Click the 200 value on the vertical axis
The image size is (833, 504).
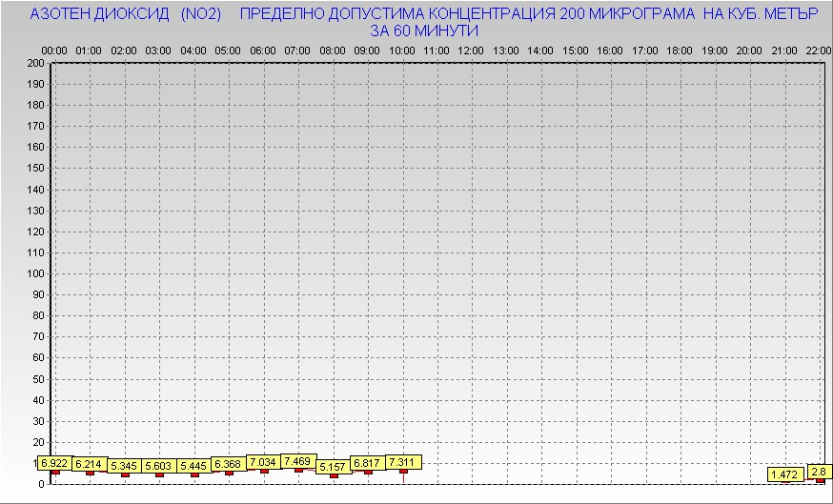(x=36, y=63)
